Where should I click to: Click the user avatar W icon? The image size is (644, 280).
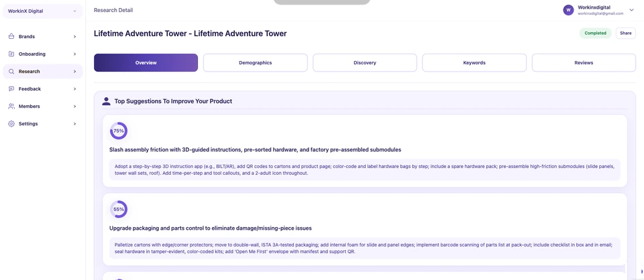[568, 10]
